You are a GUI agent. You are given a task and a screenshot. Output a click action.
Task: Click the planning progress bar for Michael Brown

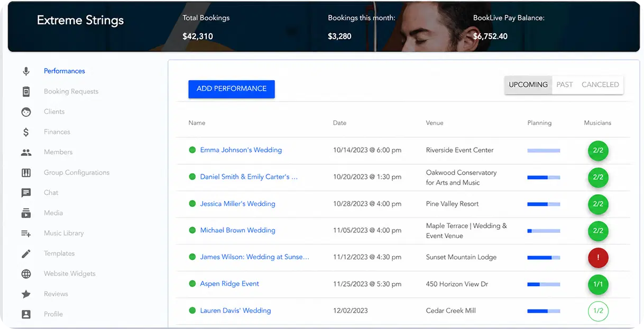coord(544,231)
